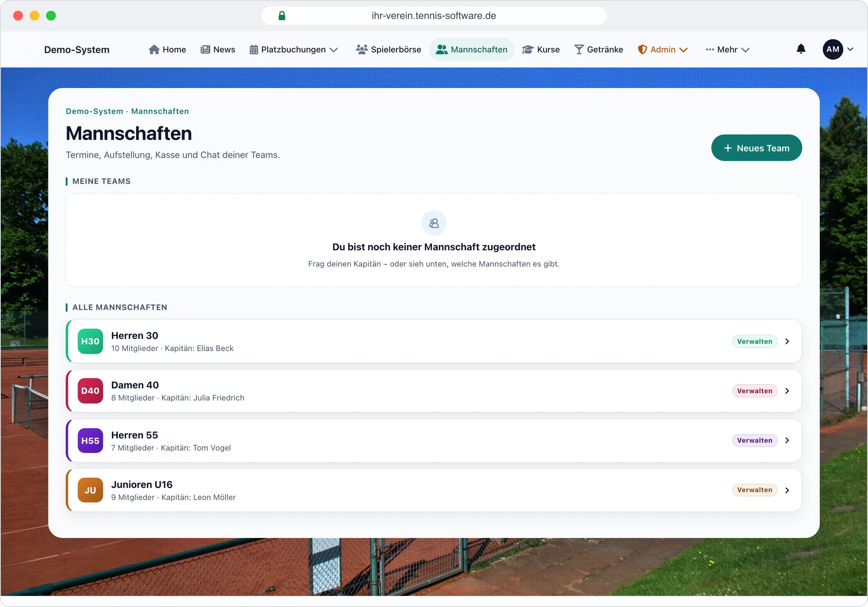The image size is (868, 607).
Task: Click the D40 team badge
Action: click(x=90, y=391)
